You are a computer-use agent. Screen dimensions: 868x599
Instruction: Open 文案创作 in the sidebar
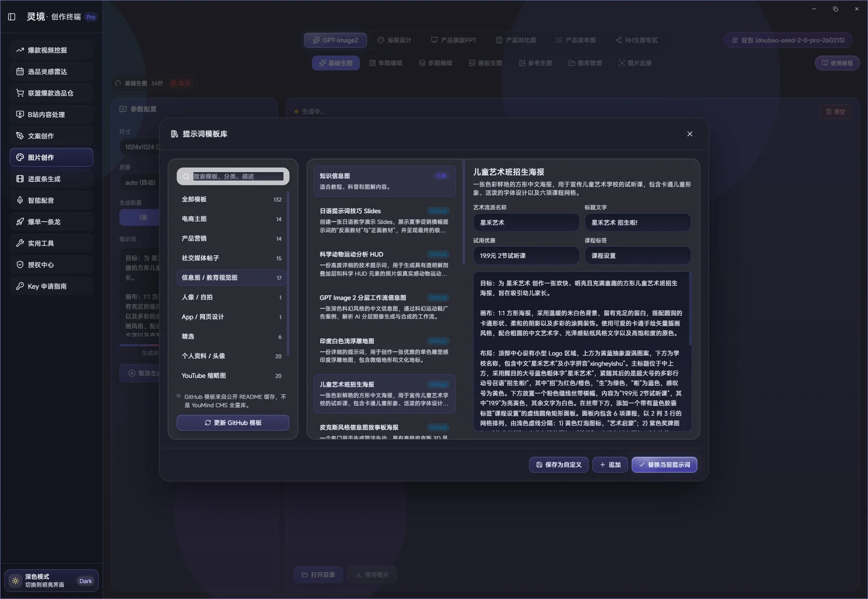tap(51, 136)
